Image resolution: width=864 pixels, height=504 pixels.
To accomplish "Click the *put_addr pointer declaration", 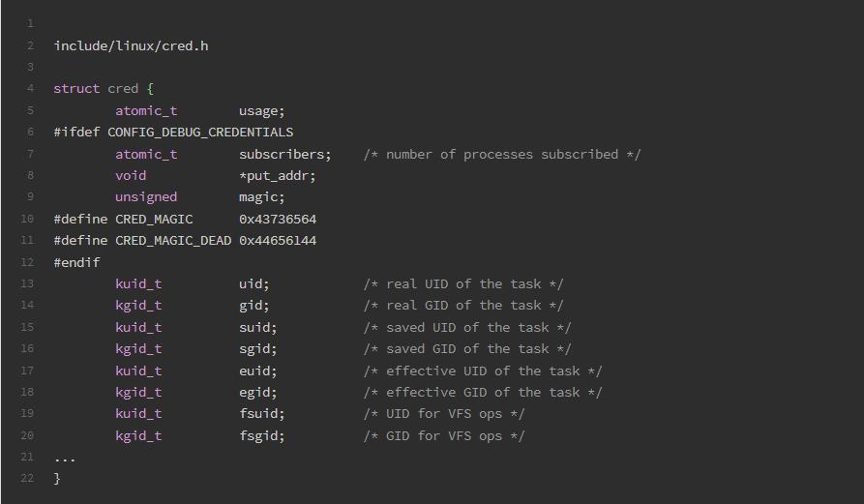I will pyautogui.click(x=277, y=176).
